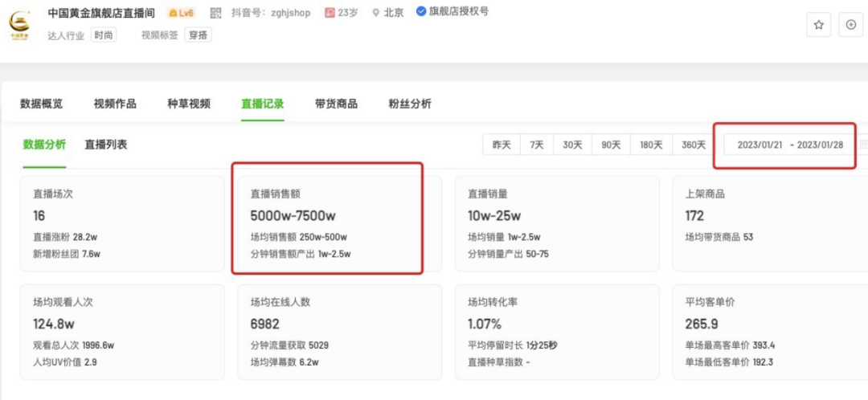Go to the 带货商品 tab
Viewport: 868px width, 400px height.
coord(336,104)
